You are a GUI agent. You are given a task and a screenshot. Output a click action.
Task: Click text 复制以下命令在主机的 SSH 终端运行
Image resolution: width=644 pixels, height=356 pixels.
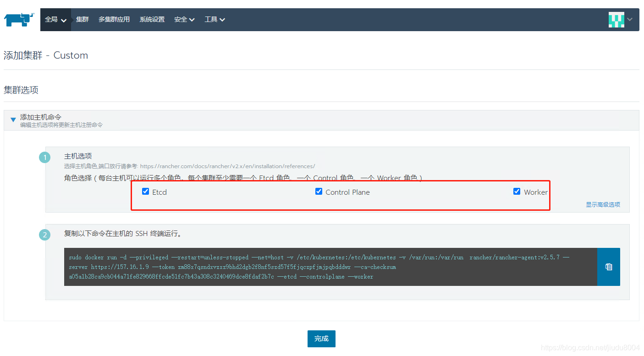(x=123, y=234)
